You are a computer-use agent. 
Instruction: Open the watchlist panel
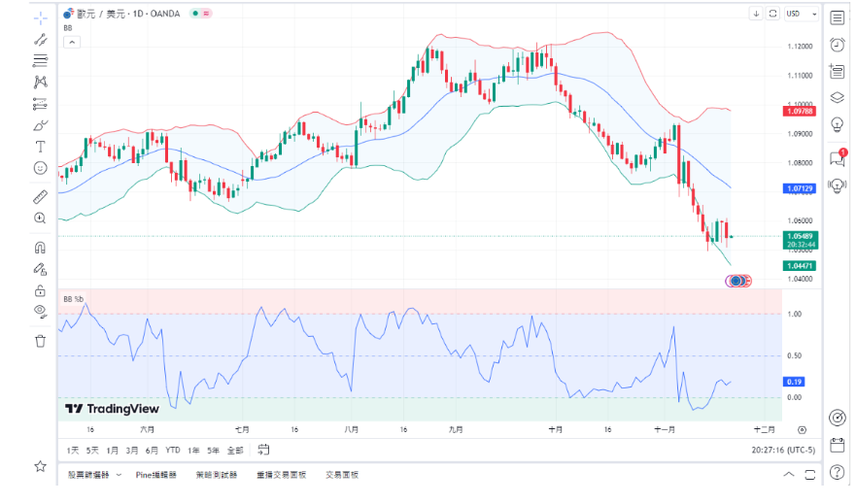(837, 18)
